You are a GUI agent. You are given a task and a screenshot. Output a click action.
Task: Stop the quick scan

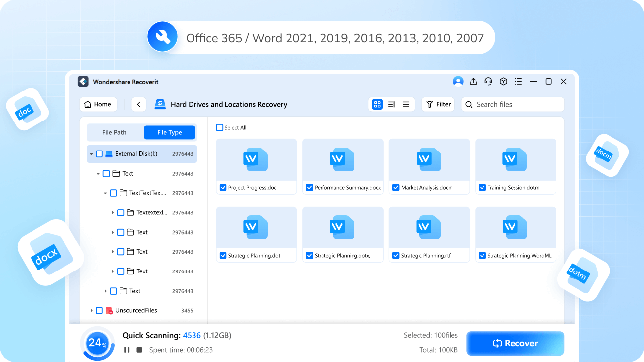139,350
